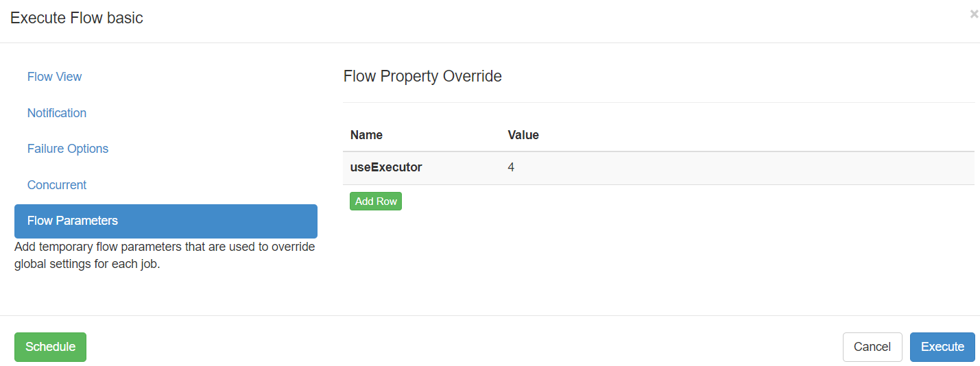Image resolution: width=980 pixels, height=366 pixels.
Task: Close the Execute Flow dialog with X
Action: point(974,14)
